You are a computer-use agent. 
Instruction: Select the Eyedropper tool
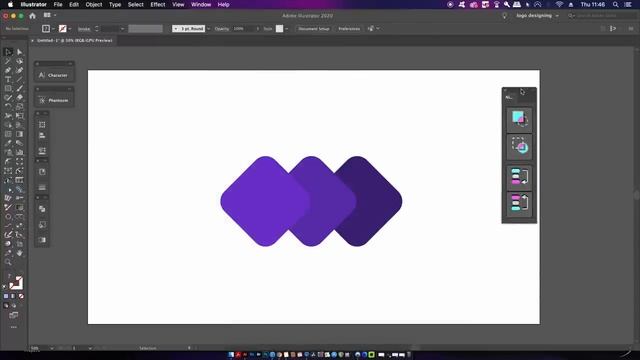(x=8, y=143)
